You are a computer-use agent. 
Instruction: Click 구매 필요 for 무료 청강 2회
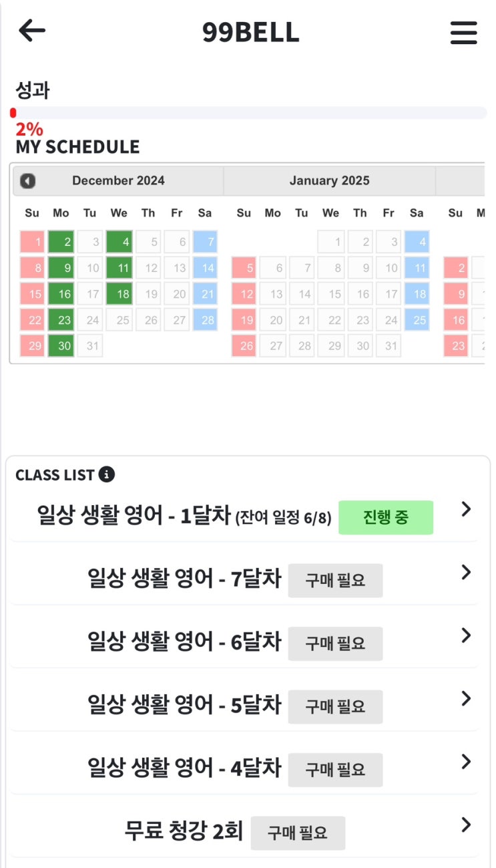tap(298, 833)
